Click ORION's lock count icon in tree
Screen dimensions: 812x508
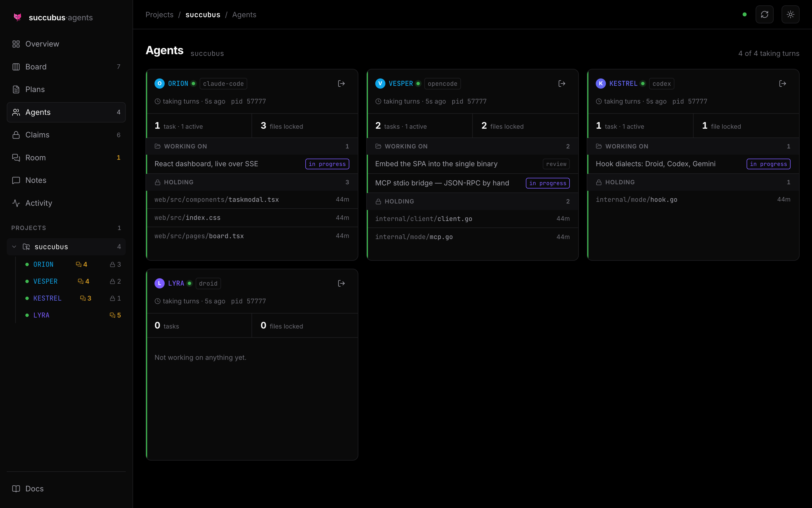tap(112, 264)
